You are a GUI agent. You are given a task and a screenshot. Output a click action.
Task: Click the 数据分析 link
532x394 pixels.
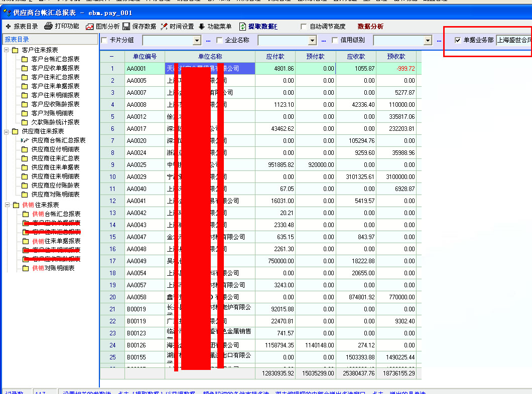pos(370,27)
